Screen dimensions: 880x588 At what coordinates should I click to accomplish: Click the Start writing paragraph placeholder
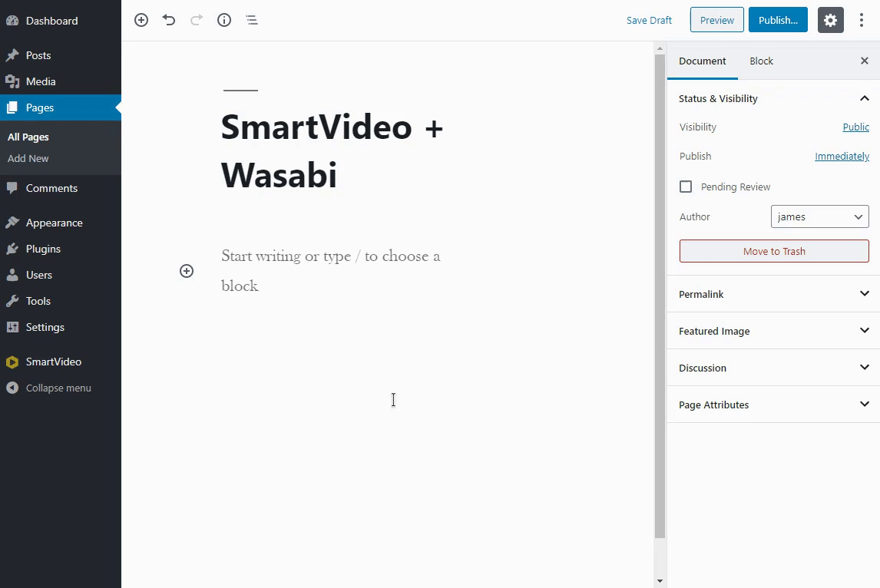coord(331,270)
